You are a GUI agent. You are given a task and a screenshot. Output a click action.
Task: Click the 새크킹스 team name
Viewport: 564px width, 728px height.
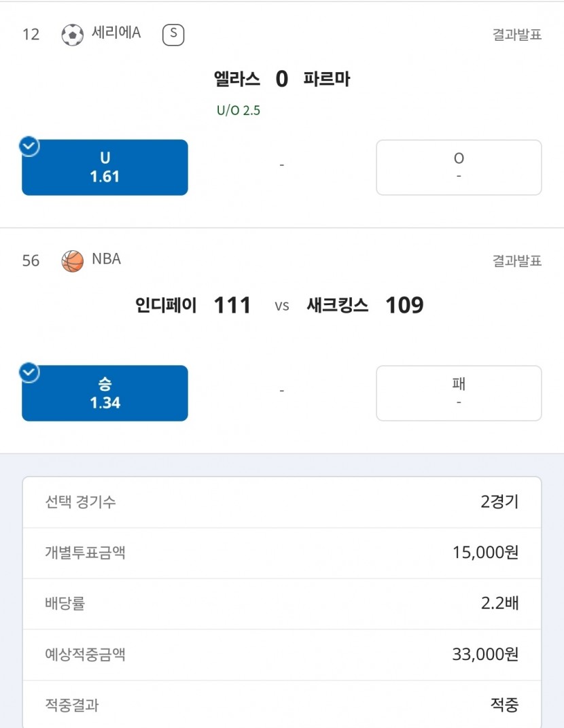[x=338, y=305]
